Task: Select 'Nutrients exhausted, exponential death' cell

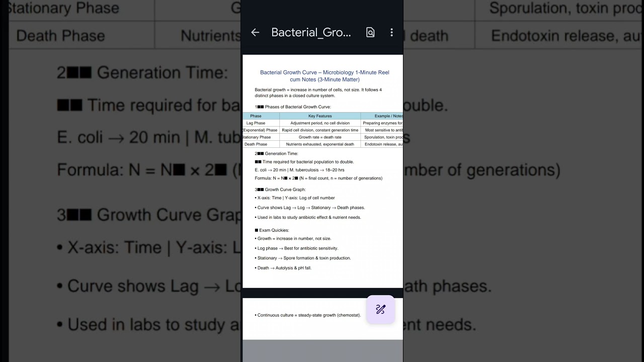Action: pos(320,144)
